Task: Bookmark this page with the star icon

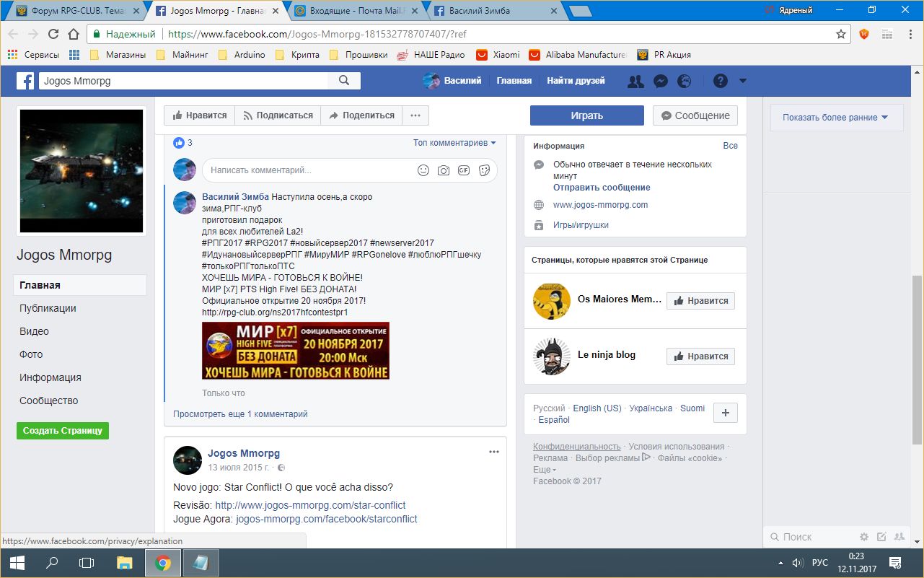Action: (841, 34)
